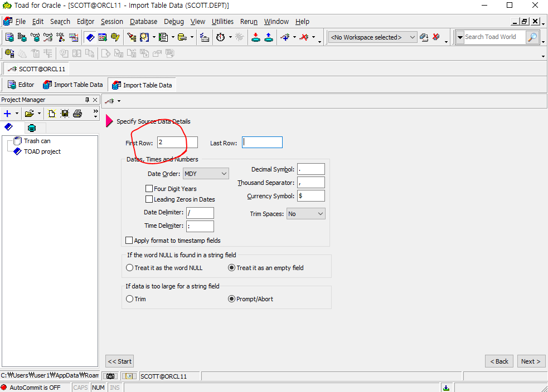Click the First Row input field
Image resolution: width=548 pixels, height=392 pixels.
(177, 143)
